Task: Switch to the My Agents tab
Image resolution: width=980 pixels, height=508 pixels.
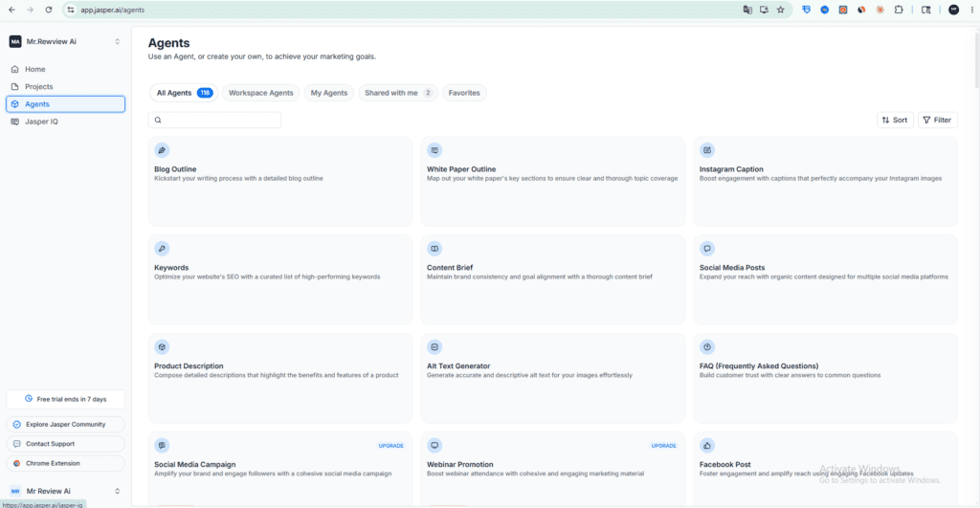Action: coord(329,93)
